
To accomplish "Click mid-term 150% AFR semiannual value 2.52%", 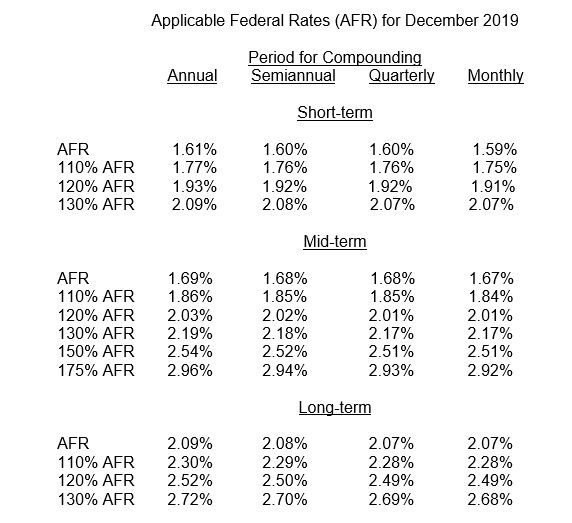I will 285,352.
